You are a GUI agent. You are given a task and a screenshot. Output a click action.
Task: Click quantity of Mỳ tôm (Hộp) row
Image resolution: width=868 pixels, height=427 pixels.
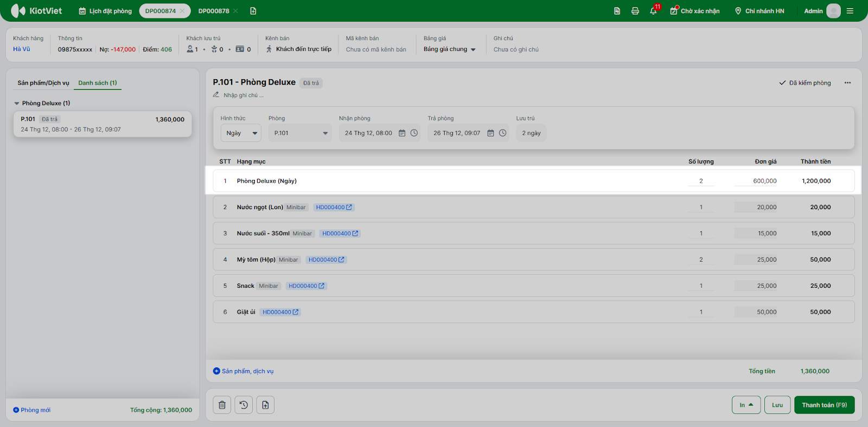tap(701, 260)
